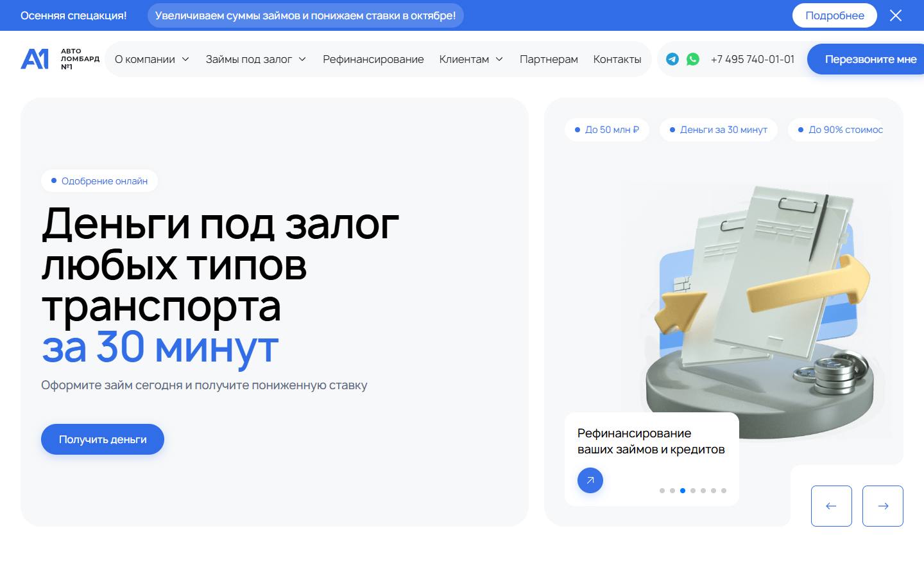Click the Автоломбард №1 logo
The image size is (924, 578).
click(x=60, y=59)
